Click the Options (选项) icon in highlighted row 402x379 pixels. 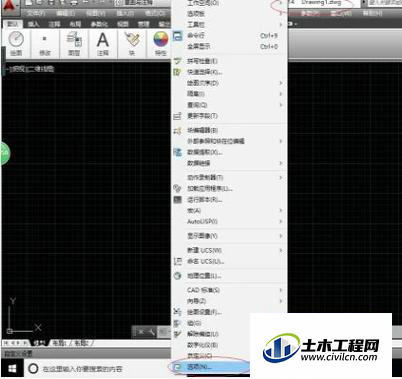[x=178, y=367]
